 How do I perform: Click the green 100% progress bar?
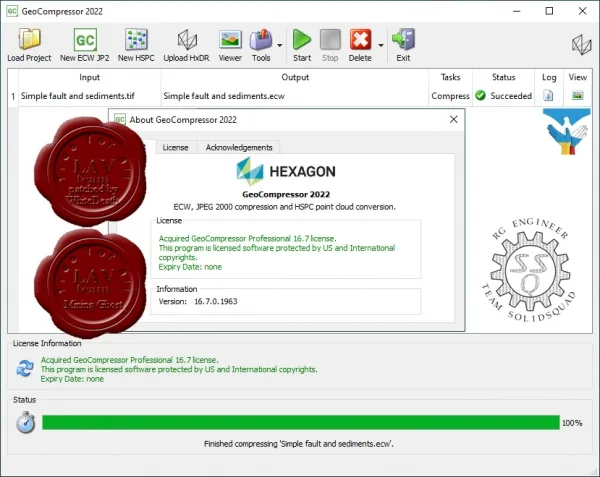[x=300, y=422]
